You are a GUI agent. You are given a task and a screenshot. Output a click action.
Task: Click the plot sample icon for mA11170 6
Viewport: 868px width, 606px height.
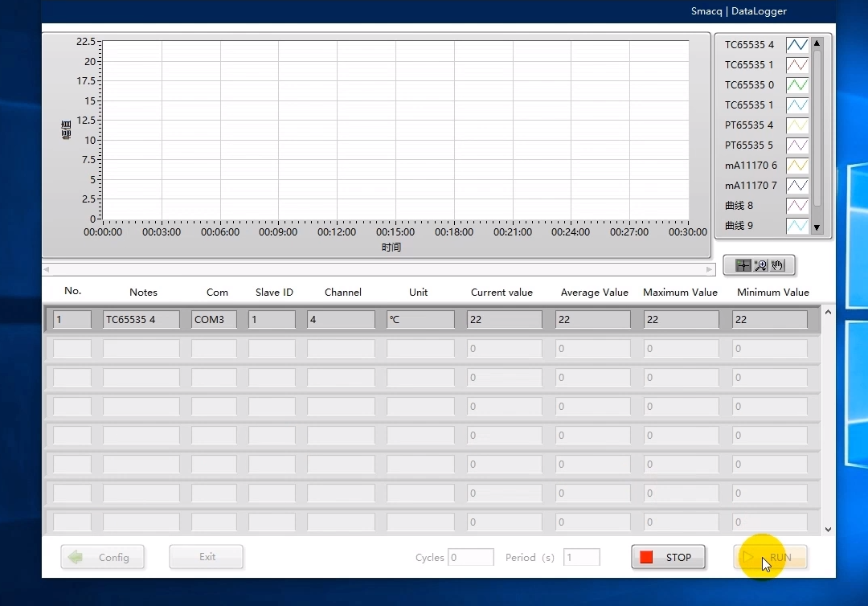pos(797,165)
